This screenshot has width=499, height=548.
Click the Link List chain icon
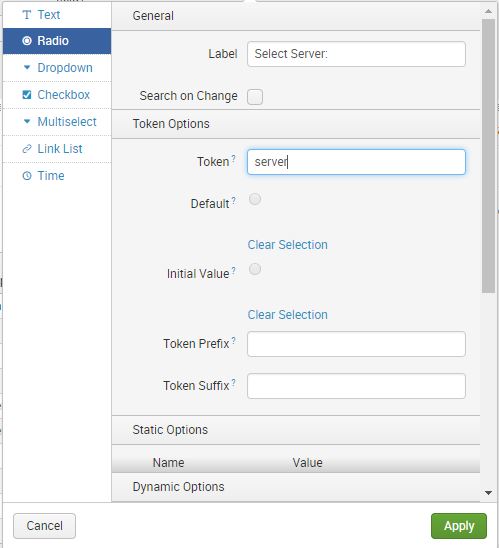click(x=27, y=149)
